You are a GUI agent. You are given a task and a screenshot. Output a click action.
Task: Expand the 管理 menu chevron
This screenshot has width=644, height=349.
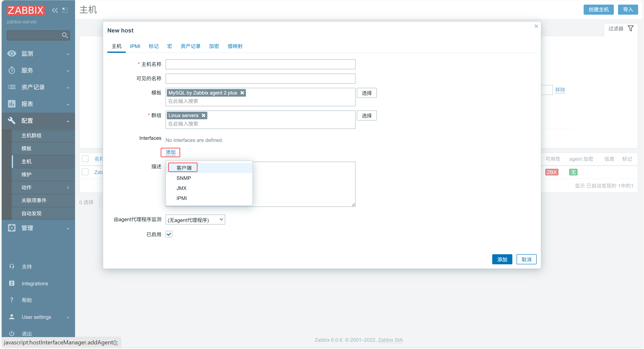point(68,228)
